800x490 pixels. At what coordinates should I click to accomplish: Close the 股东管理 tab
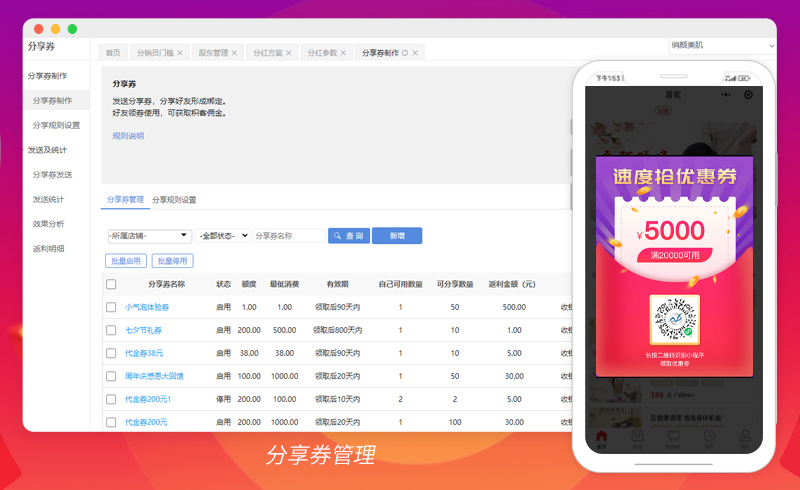234,52
